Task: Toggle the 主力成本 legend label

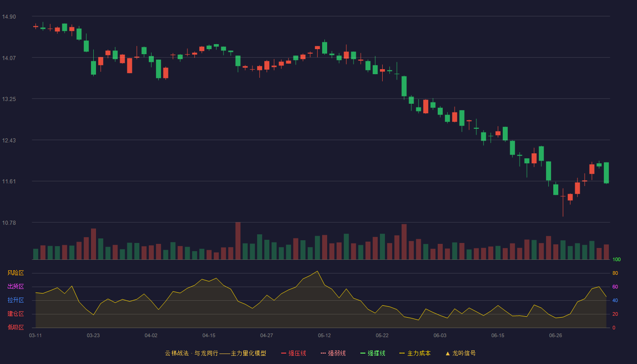Action: pos(419,353)
